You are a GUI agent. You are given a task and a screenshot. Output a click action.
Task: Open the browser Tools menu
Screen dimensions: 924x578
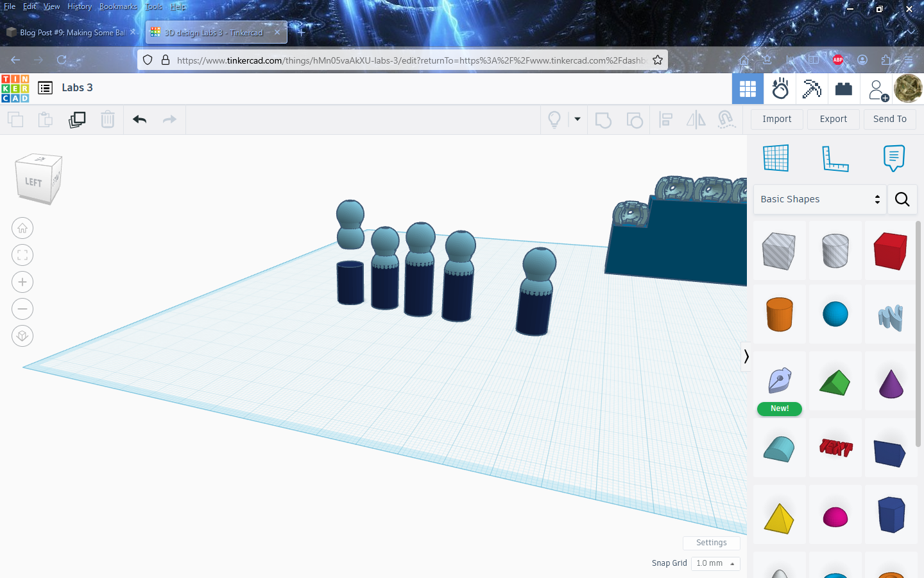tap(154, 6)
